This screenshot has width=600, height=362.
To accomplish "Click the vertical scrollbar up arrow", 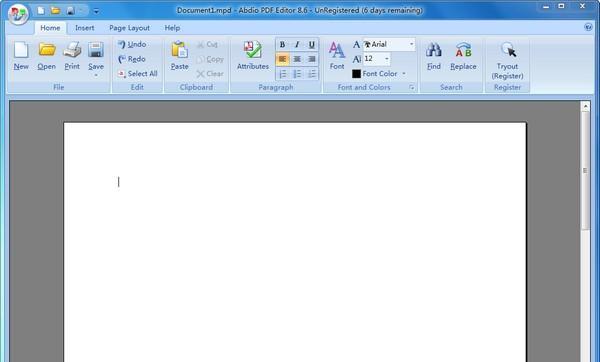I will click(585, 107).
